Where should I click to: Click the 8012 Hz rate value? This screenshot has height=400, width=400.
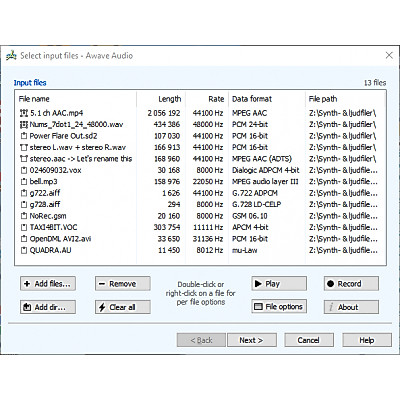pyautogui.click(x=210, y=250)
